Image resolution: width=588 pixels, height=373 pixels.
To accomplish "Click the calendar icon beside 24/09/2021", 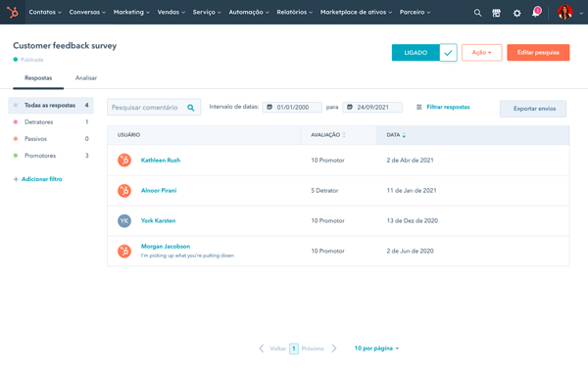I will click(350, 107).
